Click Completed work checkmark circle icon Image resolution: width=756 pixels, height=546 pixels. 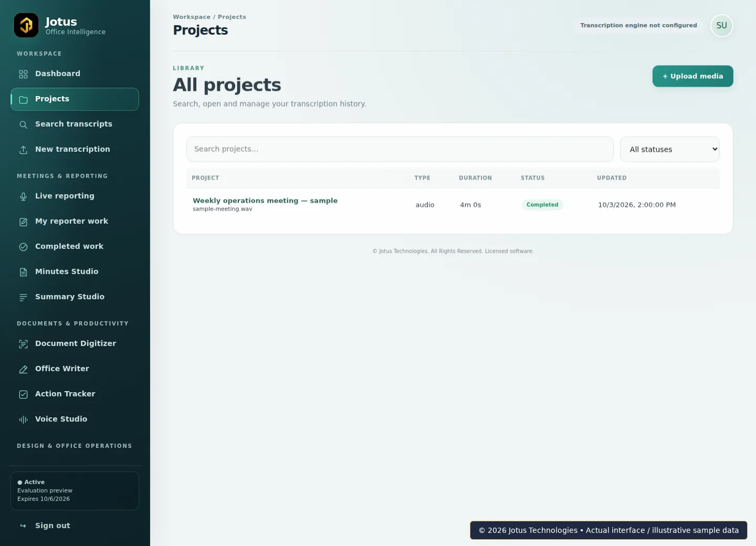click(x=23, y=247)
